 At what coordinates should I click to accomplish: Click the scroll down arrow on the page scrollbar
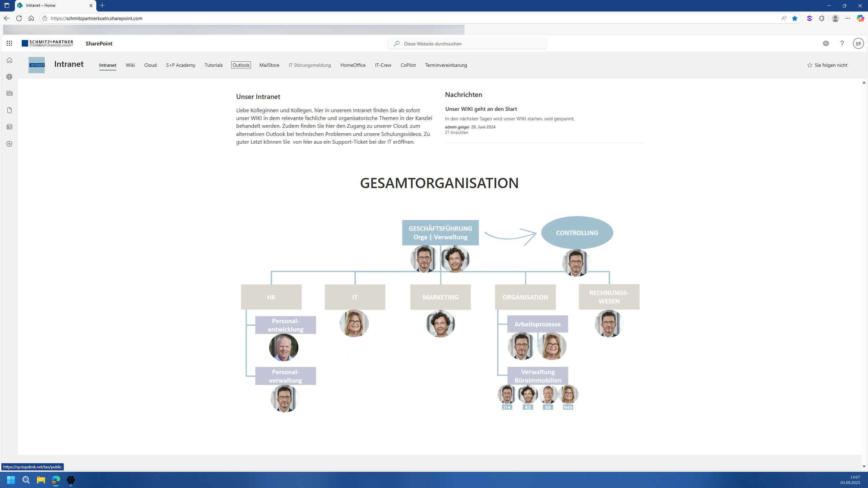864,467
